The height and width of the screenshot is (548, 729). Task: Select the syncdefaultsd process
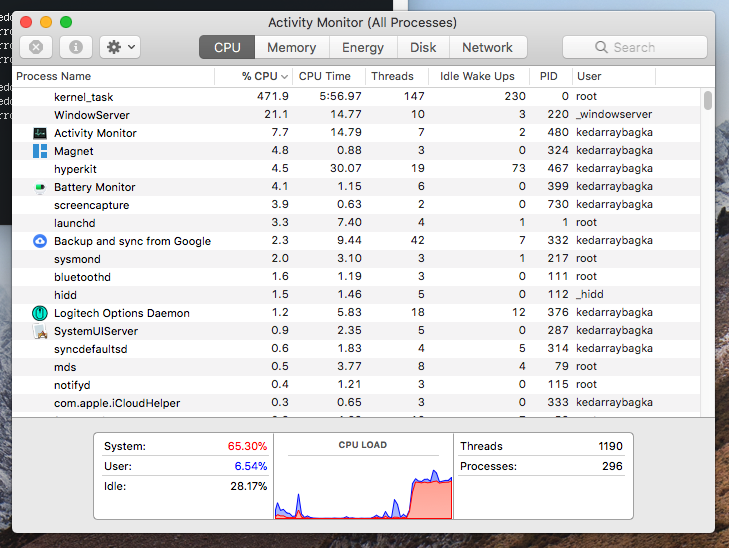pos(356,349)
